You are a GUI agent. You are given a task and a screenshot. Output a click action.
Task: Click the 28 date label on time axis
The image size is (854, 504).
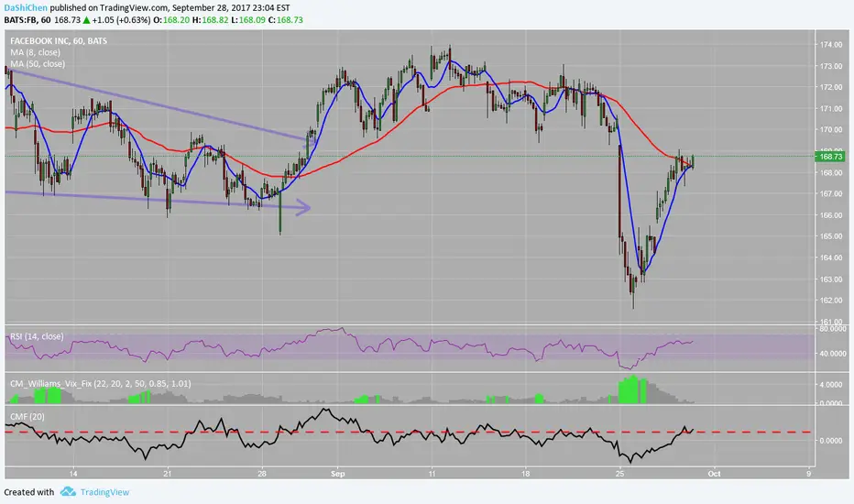pyautogui.click(x=262, y=474)
